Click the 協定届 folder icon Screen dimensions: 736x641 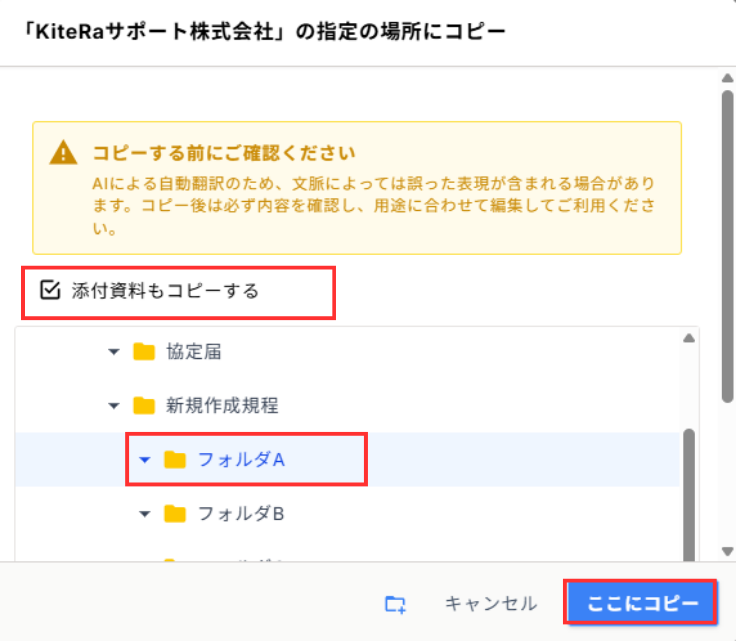pos(144,351)
